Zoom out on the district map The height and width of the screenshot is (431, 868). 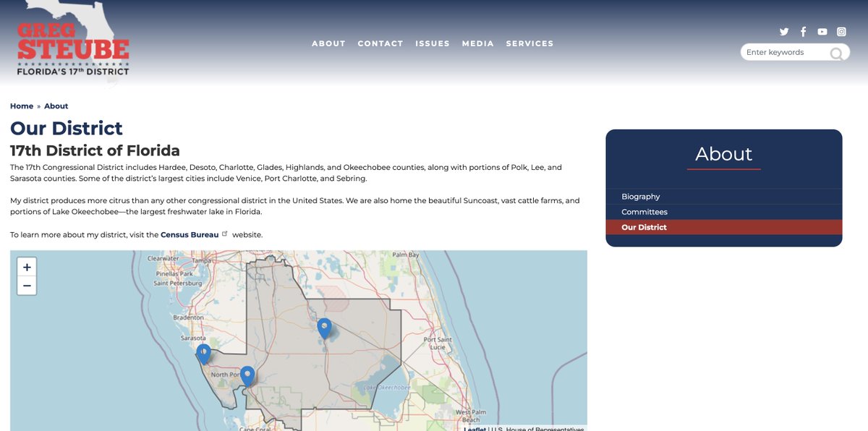pyautogui.click(x=27, y=286)
